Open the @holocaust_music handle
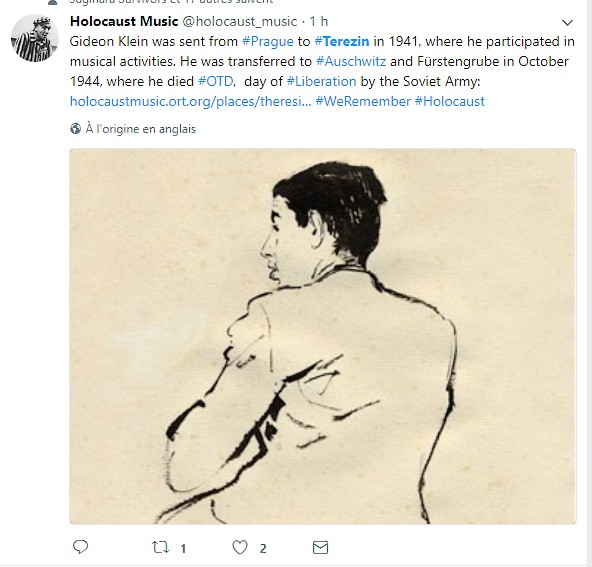 point(240,22)
